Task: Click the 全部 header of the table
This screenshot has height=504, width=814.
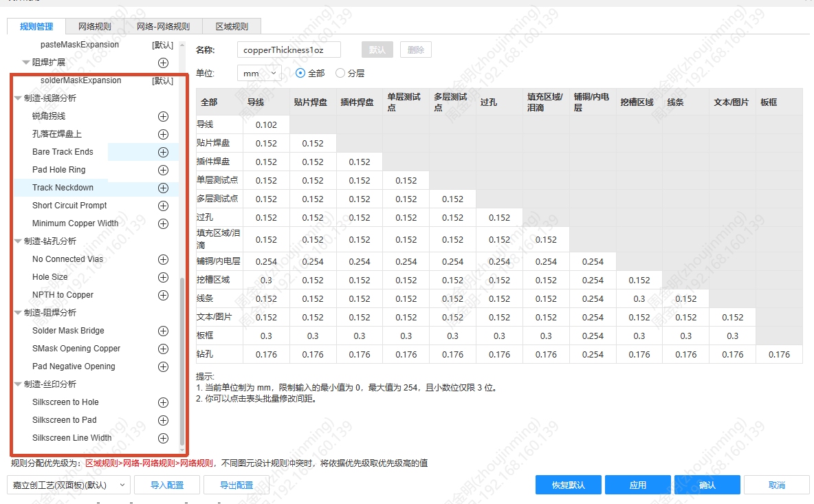Action: (219, 102)
